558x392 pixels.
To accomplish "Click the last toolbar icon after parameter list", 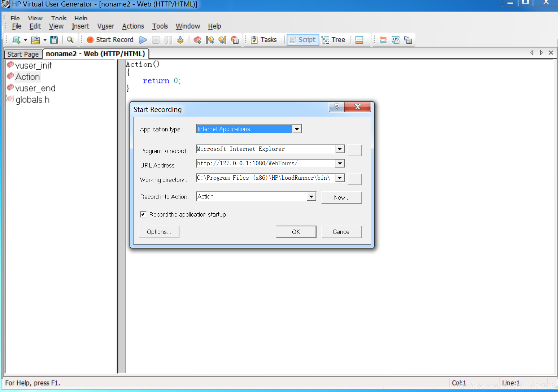I will (408, 40).
